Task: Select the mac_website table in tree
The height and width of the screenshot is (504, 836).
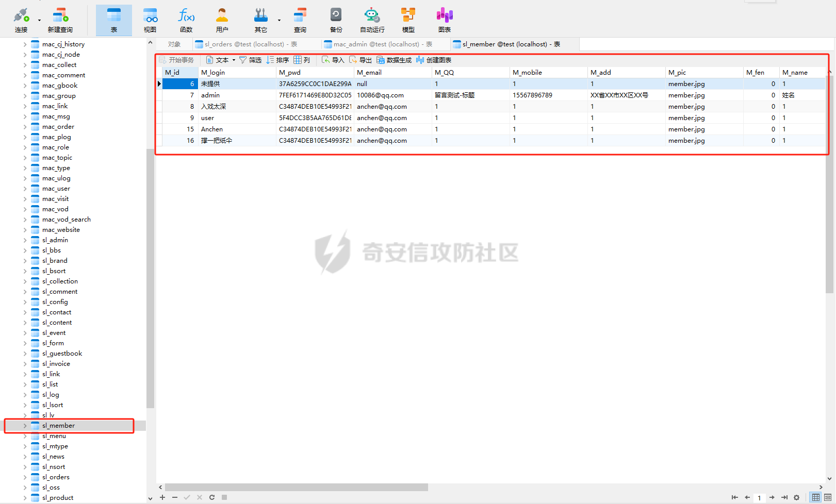Action: pyautogui.click(x=61, y=230)
